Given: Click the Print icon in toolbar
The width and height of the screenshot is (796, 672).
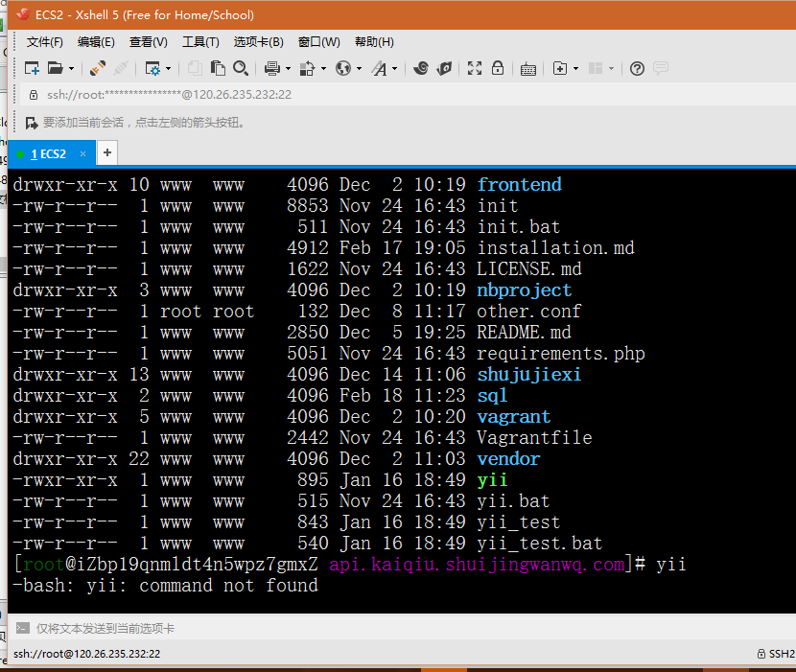Looking at the screenshot, I should click(271, 68).
